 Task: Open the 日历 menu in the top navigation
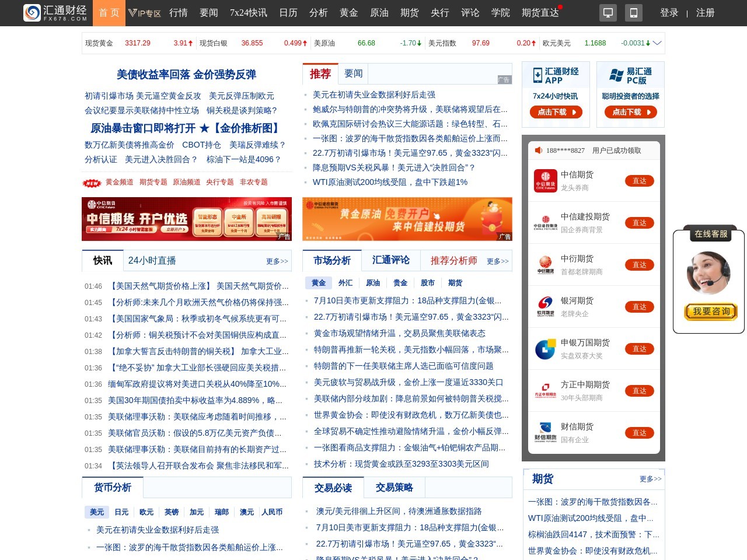point(288,13)
